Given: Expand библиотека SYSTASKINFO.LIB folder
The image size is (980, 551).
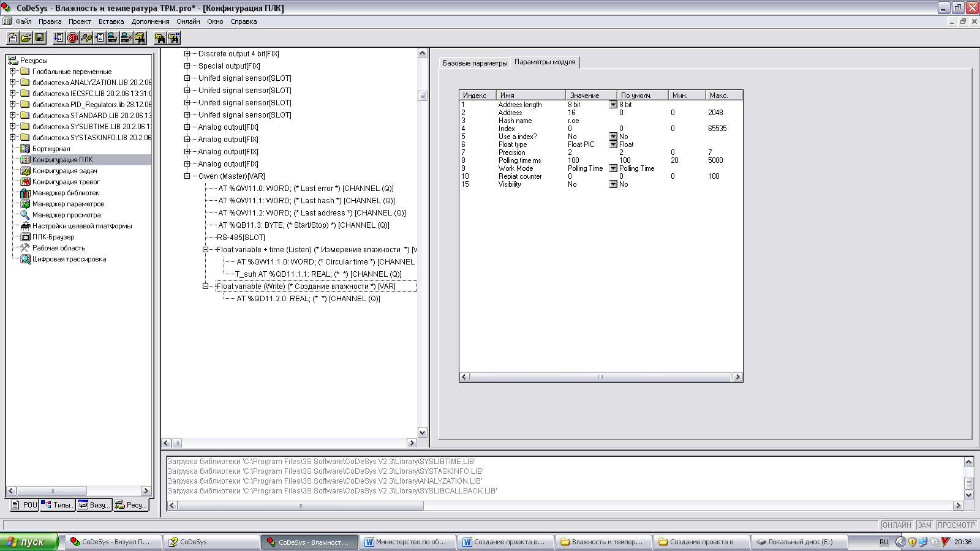Looking at the screenshot, I should [12, 137].
